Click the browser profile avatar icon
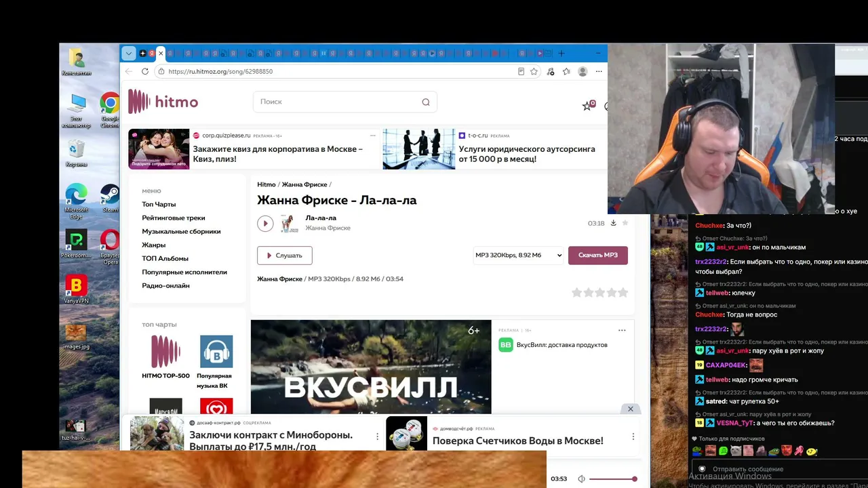Image resolution: width=868 pixels, height=488 pixels. 583,71
